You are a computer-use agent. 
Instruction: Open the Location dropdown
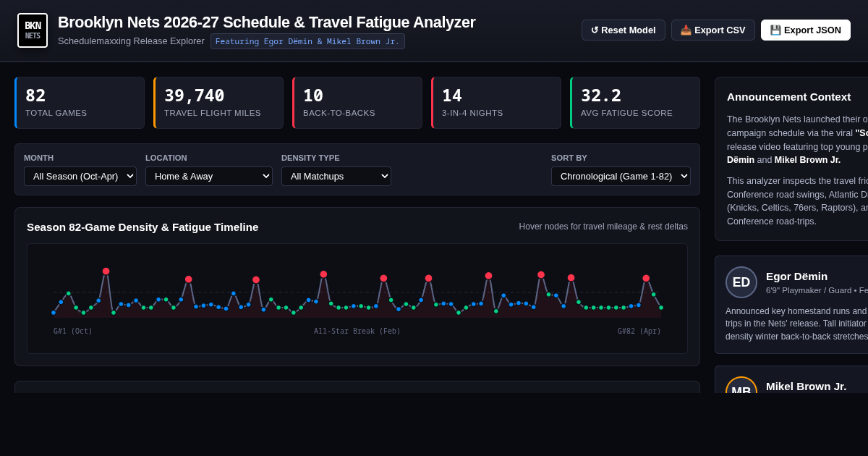[209, 176]
